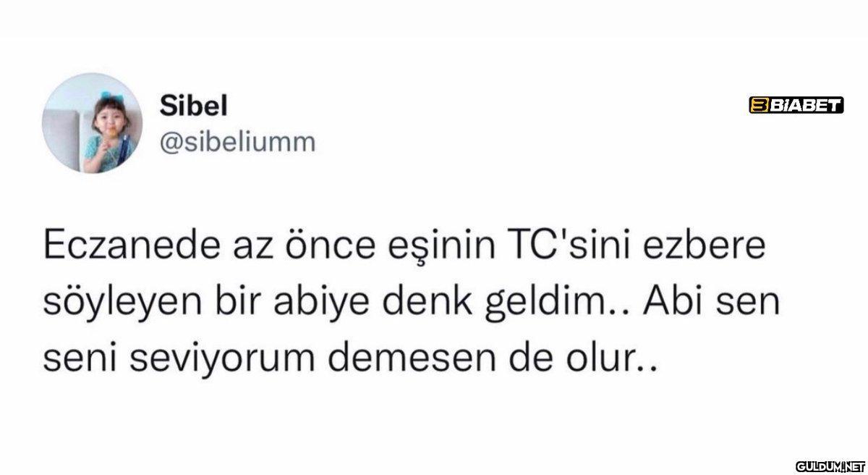868x475 pixels.
Task: Click the display name Sibel
Action: pos(193,107)
